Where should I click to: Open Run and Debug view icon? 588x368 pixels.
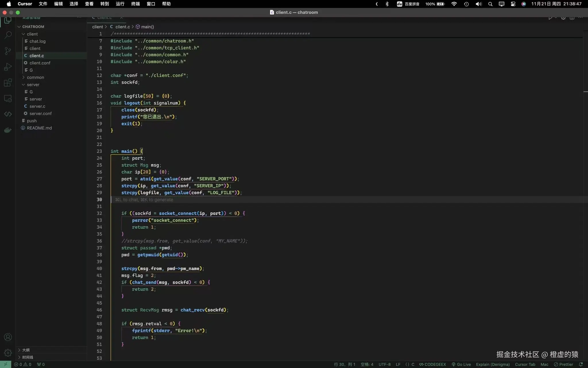[8, 67]
